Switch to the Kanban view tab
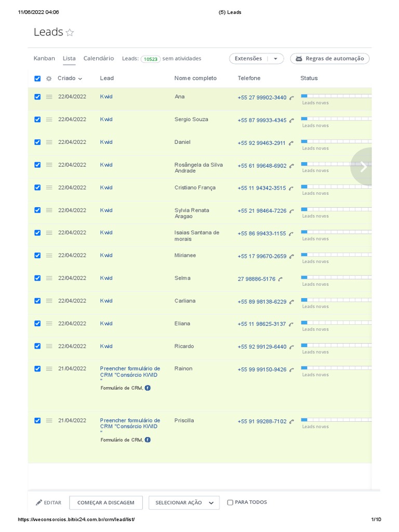 tap(44, 59)
